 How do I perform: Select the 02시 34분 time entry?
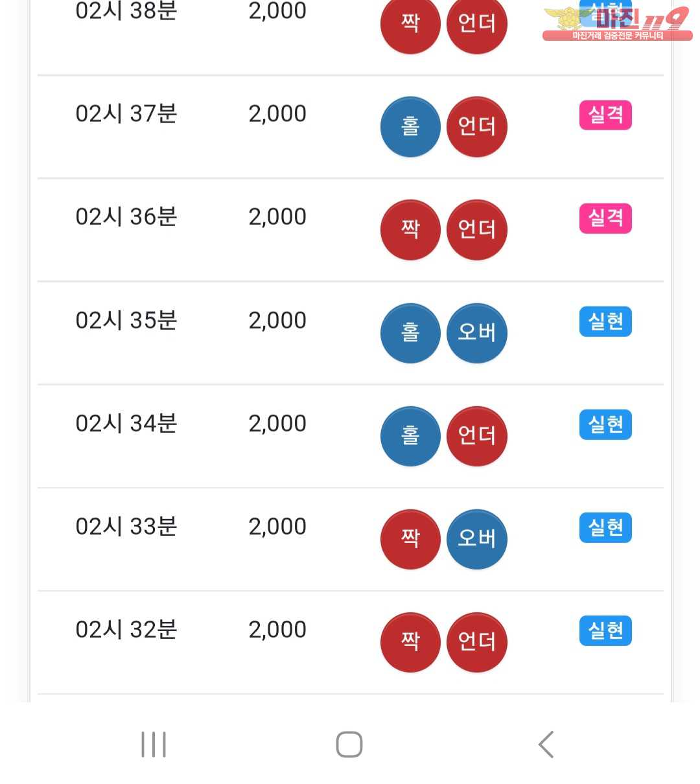(126, 424)
